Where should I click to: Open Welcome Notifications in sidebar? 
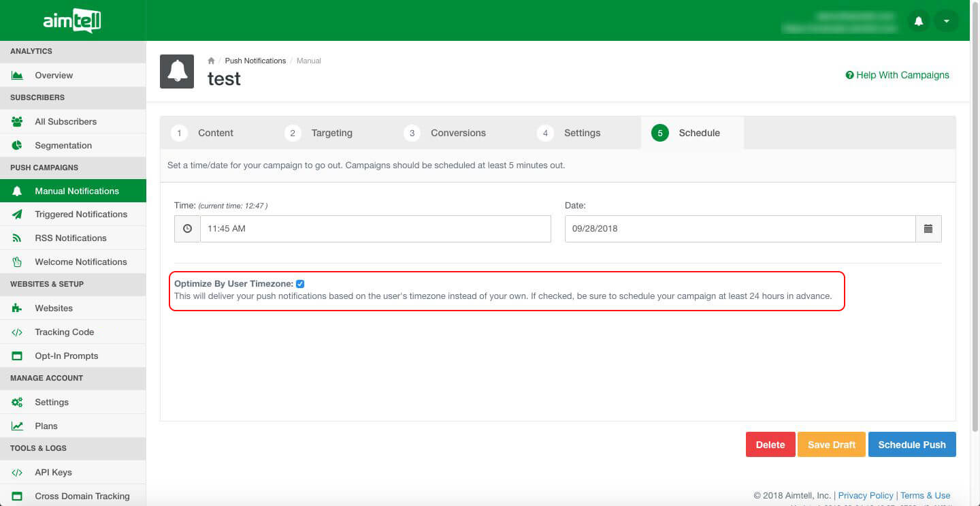point(73,262)
